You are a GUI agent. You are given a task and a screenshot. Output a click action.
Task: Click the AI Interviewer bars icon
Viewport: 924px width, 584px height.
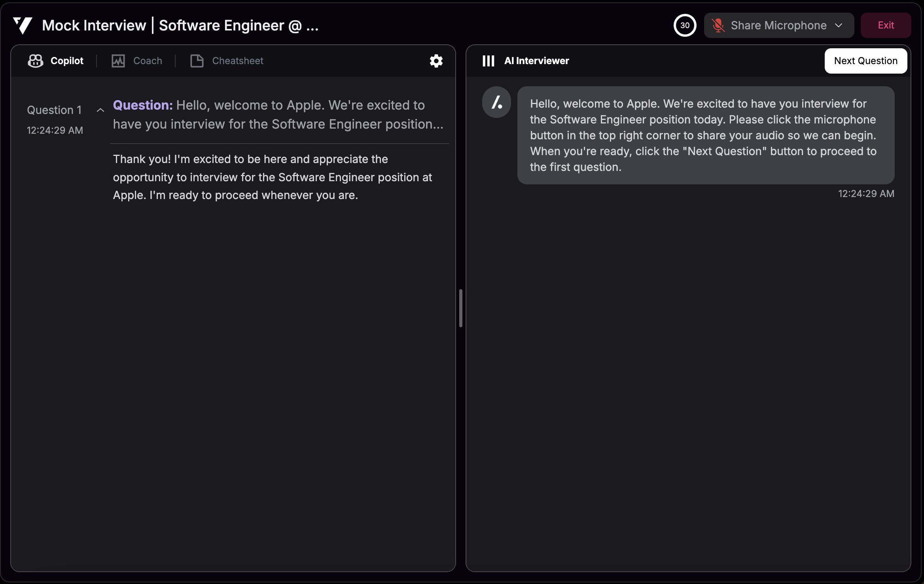(488, 61)
